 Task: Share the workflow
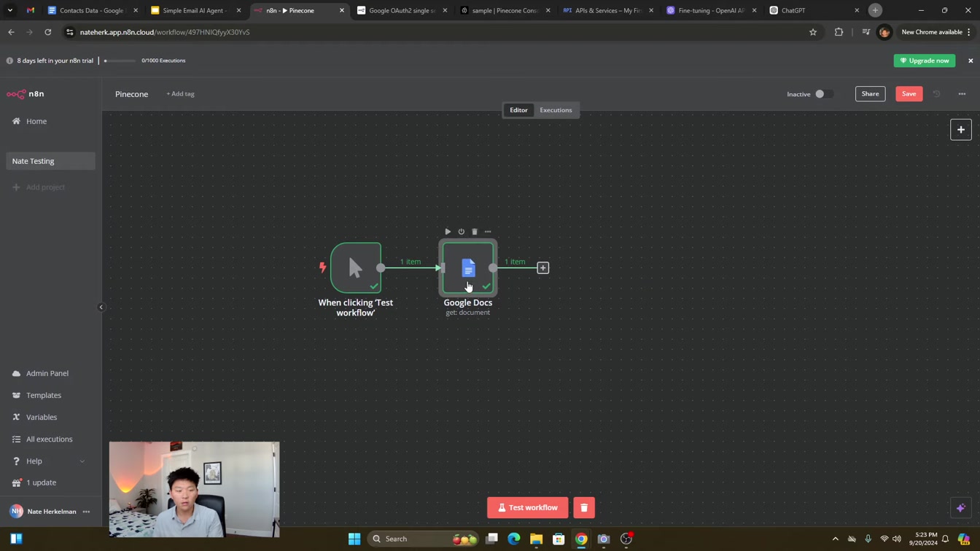pos(870,94)
